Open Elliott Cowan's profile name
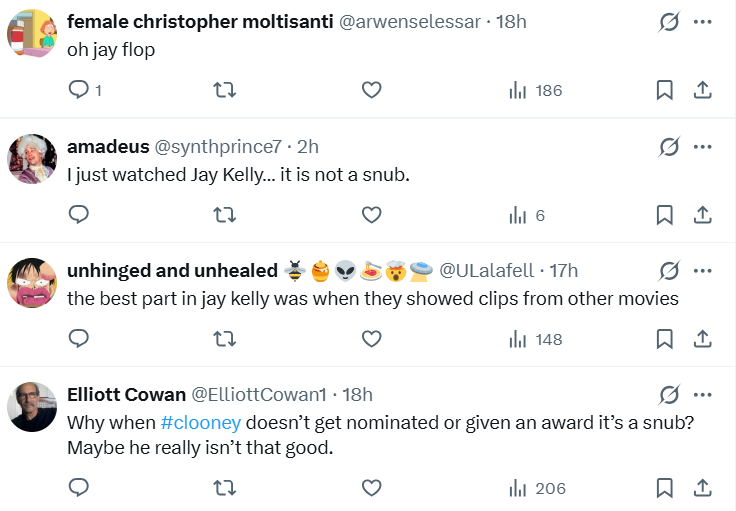736x511 pixels. 126,395
